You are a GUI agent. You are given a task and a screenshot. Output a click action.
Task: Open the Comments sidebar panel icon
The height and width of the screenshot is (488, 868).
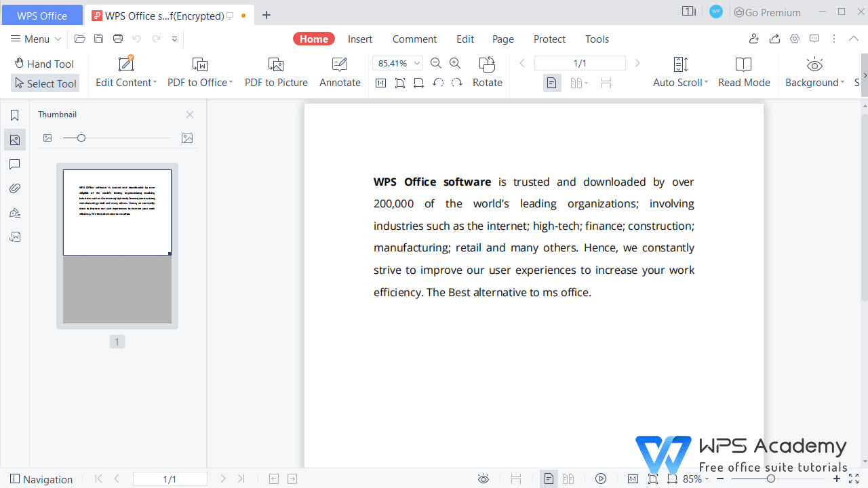[x=14, y=164]
